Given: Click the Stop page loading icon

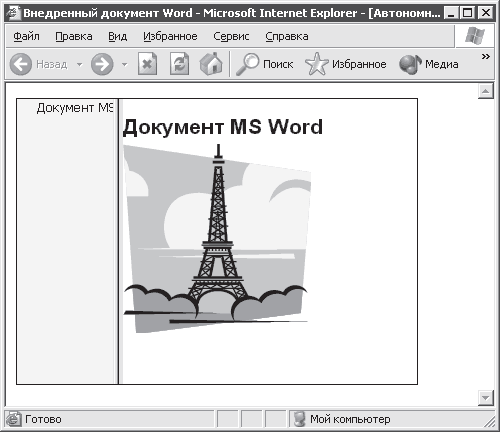Looking at the screenshot, I should click(x=147, y=64).
